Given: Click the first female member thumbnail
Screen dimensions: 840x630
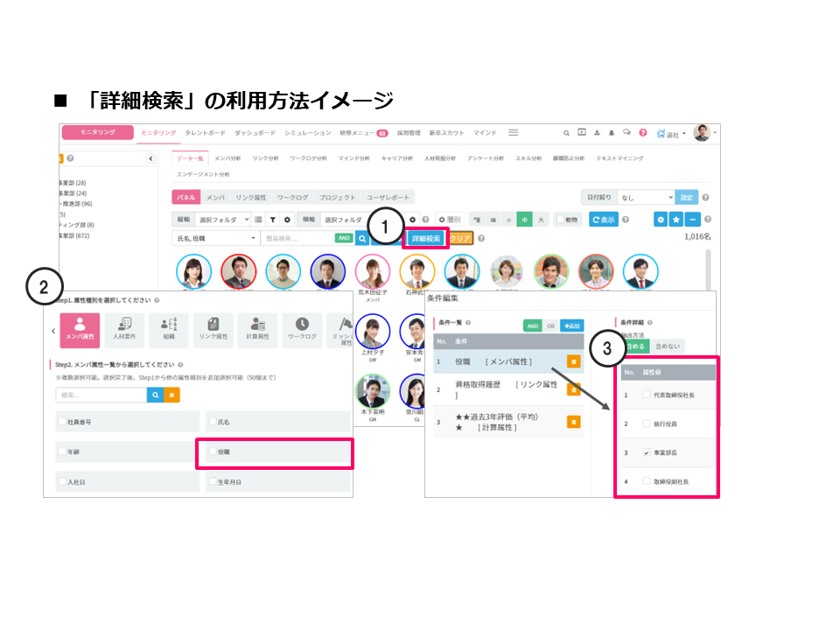Looking at the screenshot, I should click(x=194, y=271).
